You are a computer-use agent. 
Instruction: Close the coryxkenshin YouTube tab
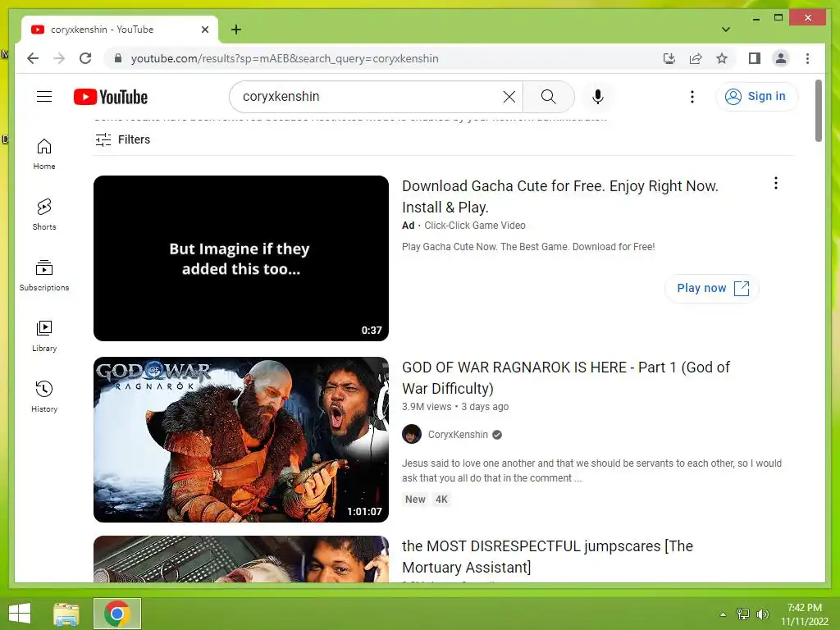pyautogui.click(x=204, y=30)
